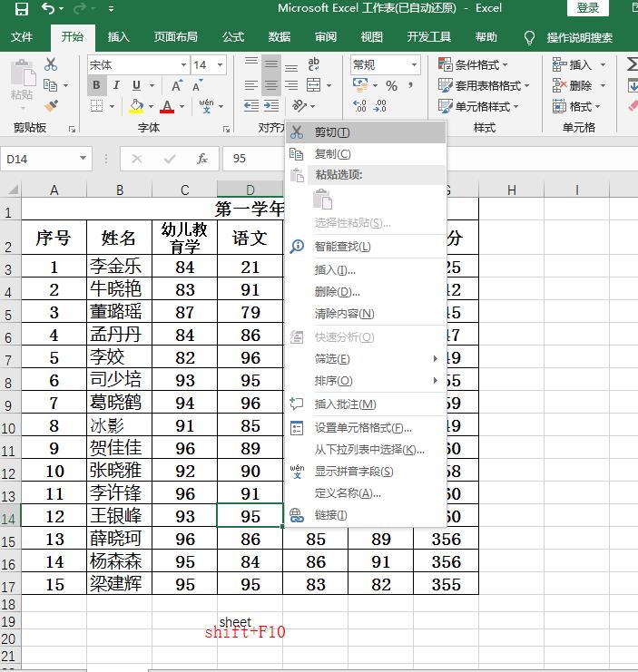Switch to the 数据 tab

(x=280, y=37)
